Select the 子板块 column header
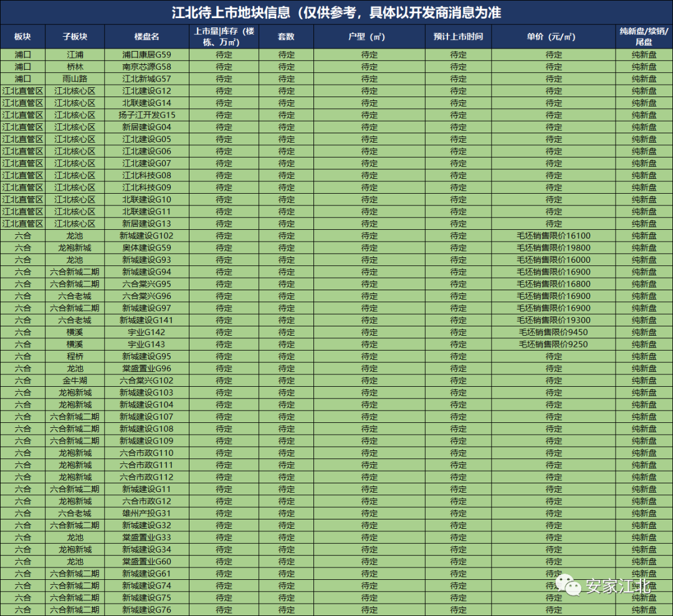 (75, 36)
